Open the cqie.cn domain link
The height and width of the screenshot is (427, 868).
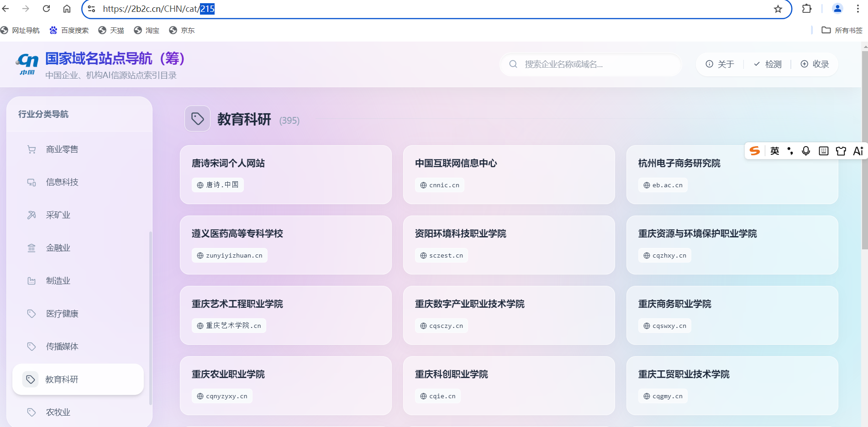pyautogui.click(x=438, y=396)
